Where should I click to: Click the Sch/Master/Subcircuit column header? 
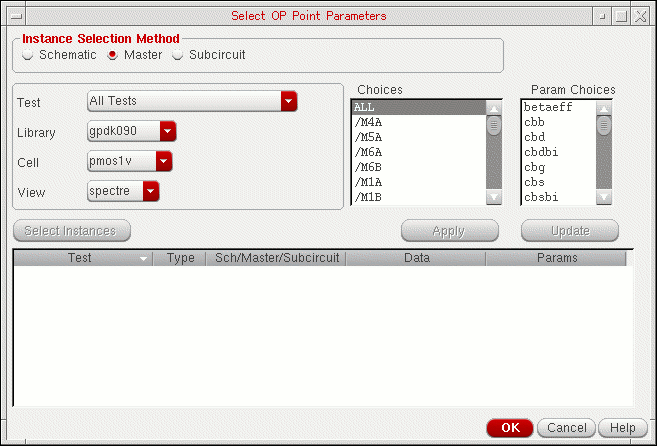tap(276, 258)
